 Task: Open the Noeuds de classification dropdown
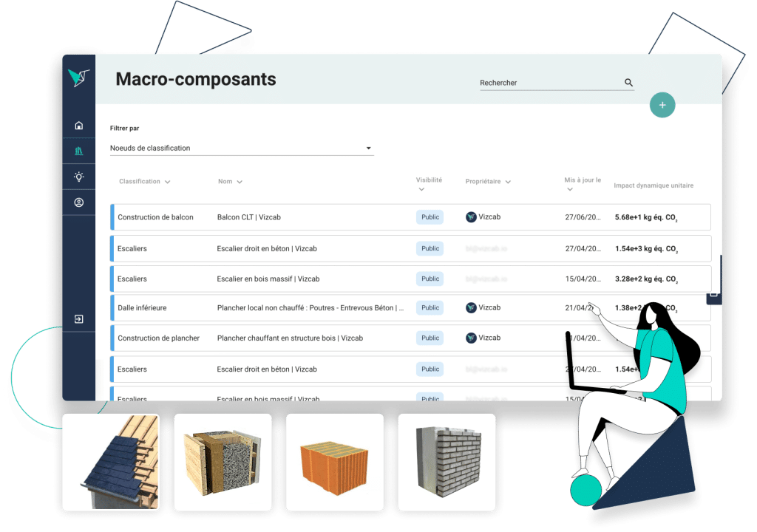(367, 148)
